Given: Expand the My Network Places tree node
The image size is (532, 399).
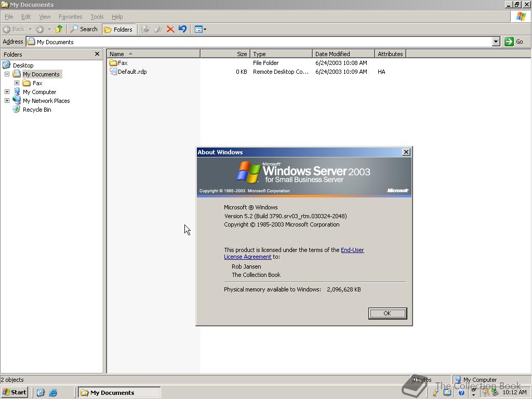Looking at the screenshot, I should 7,100.
